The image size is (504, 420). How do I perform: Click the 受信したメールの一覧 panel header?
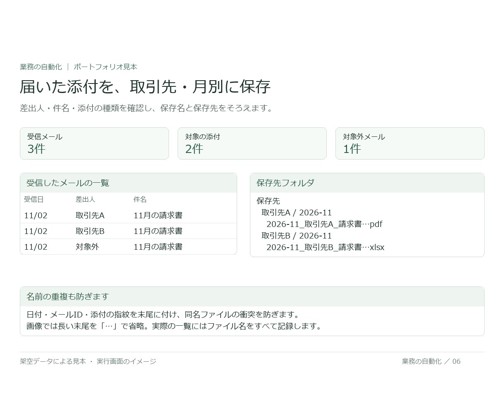128,183
